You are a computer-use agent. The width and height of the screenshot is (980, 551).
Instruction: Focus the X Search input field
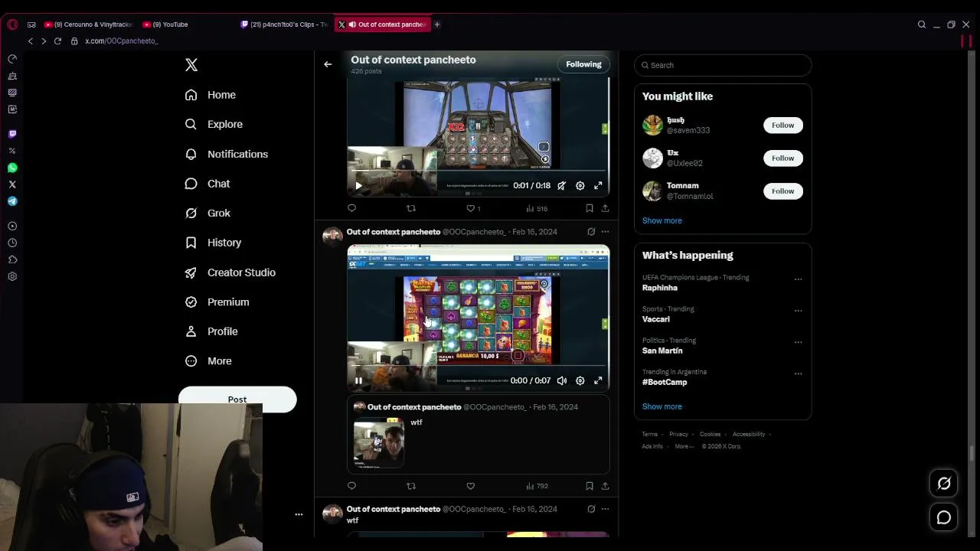[x=723, y=65]
